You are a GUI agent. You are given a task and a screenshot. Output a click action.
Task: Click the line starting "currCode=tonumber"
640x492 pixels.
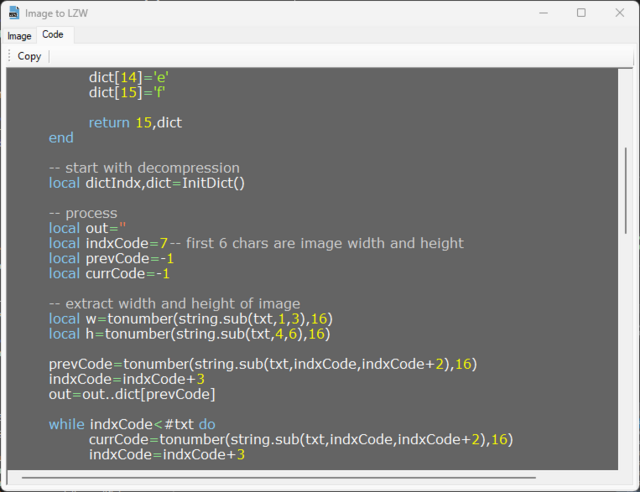tap(301, 439)
